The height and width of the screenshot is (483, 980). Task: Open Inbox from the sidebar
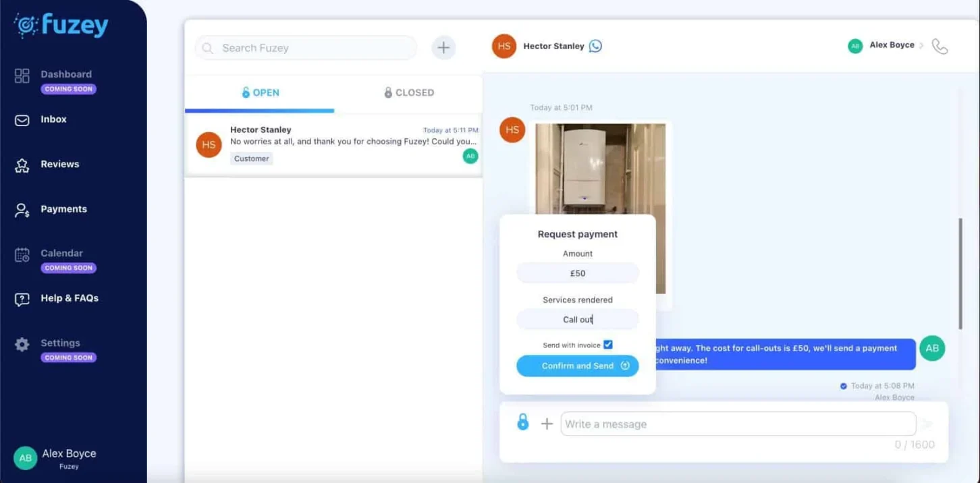tap(53, 119)
